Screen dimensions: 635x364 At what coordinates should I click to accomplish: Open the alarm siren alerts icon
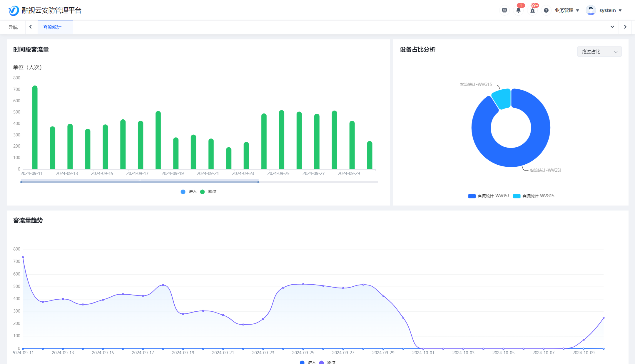[532, 10]
